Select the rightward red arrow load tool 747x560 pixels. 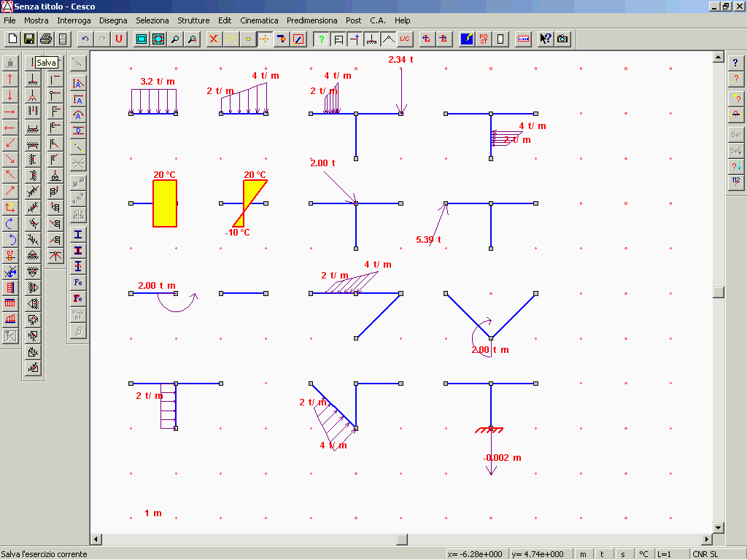click(10, 111)
